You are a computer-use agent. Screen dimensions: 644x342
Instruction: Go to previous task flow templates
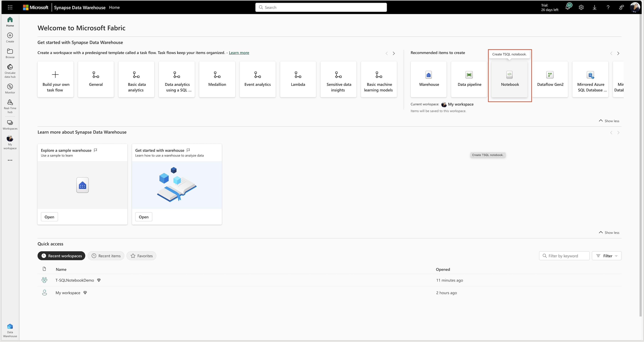[387, 53]
